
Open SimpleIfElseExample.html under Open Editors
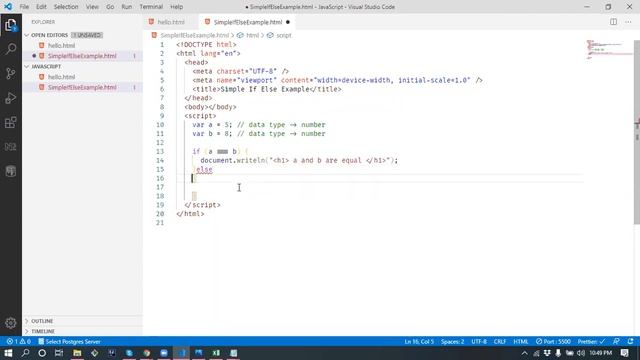tap(82, 56)
